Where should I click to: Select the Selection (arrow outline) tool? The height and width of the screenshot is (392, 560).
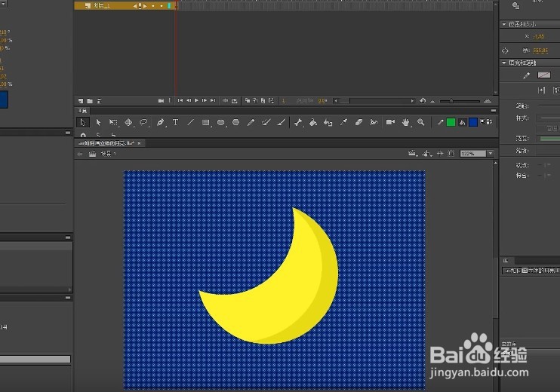(x=83, y=122)
